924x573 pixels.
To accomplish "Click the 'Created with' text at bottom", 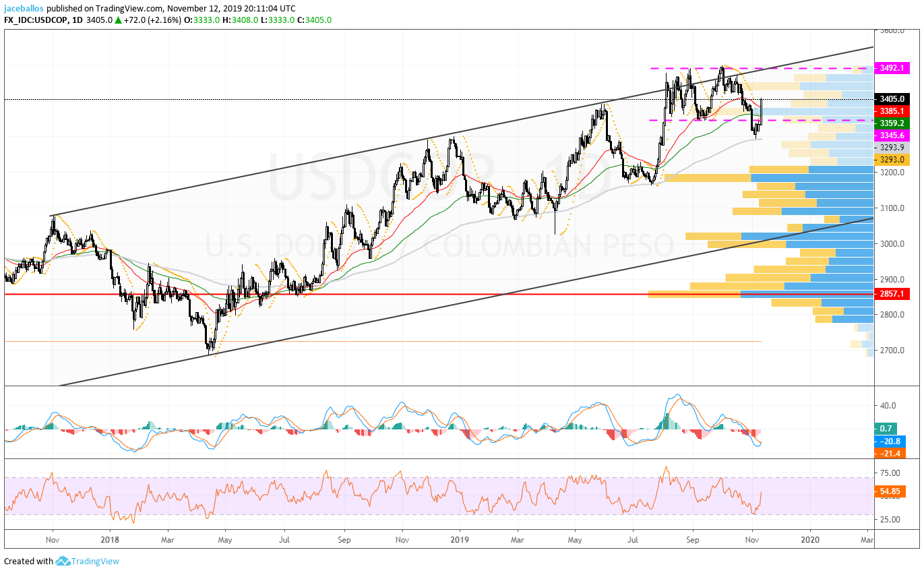I will (x=28, y=561).
